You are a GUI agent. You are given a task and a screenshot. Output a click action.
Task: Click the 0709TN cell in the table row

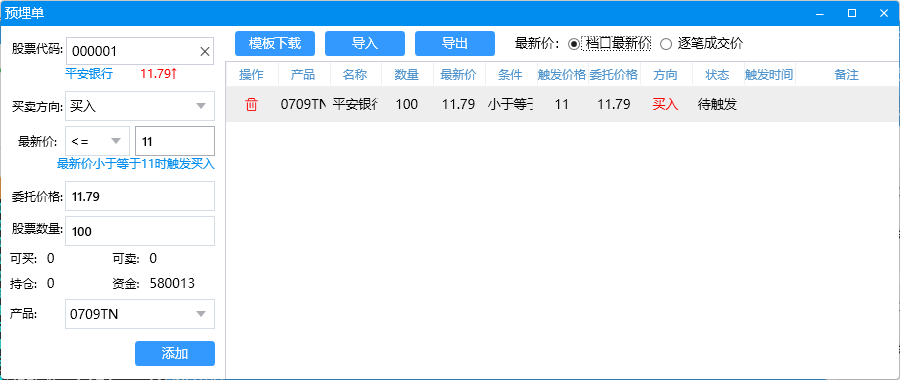pos(303,104)
